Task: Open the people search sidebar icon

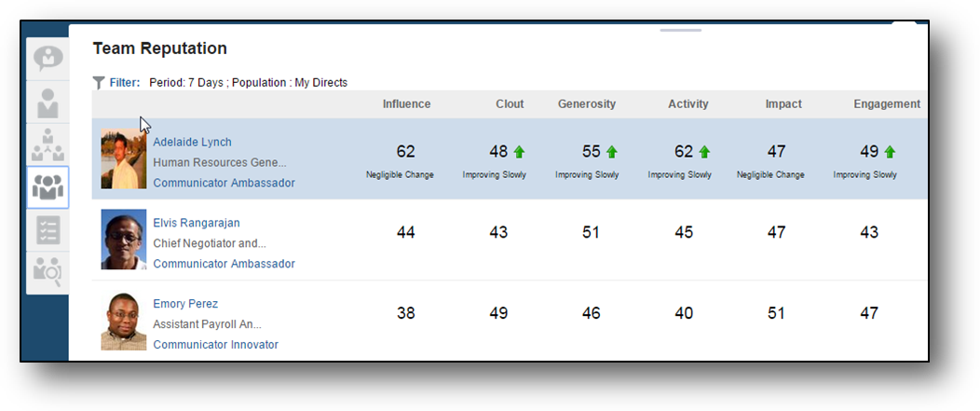Action: point(48,272)
